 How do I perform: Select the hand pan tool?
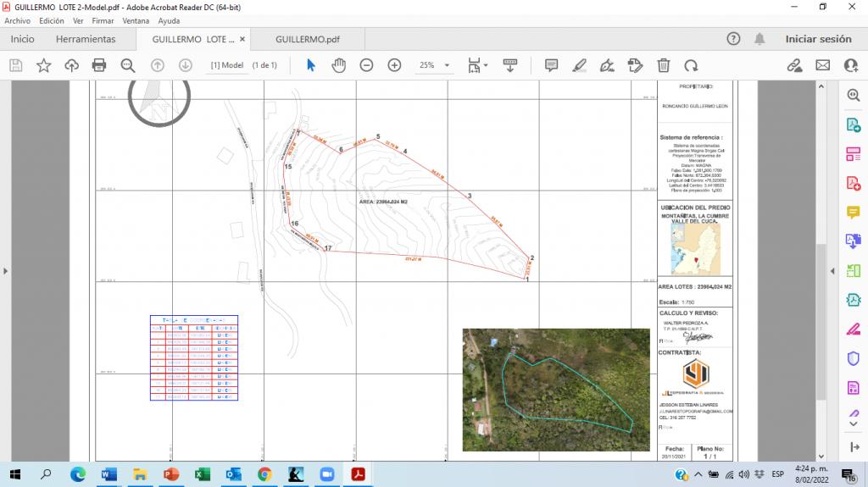(338, 65)
